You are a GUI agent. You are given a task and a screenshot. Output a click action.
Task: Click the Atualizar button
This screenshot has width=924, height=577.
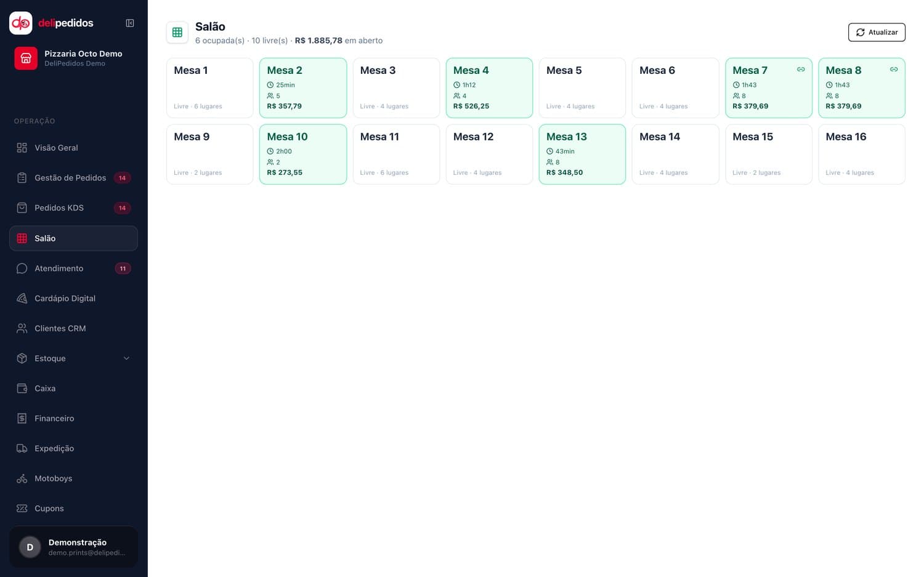(x=877, y=32)
